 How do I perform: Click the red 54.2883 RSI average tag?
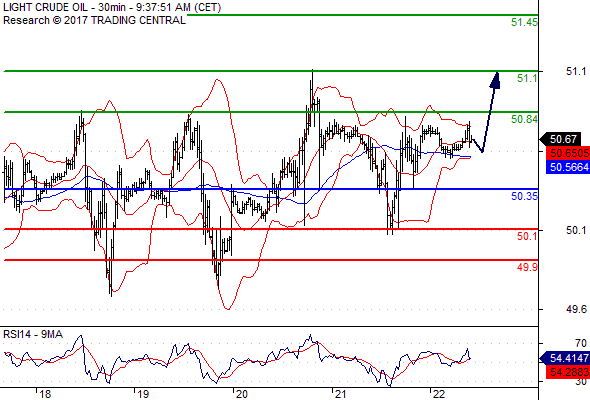(568, 372)
